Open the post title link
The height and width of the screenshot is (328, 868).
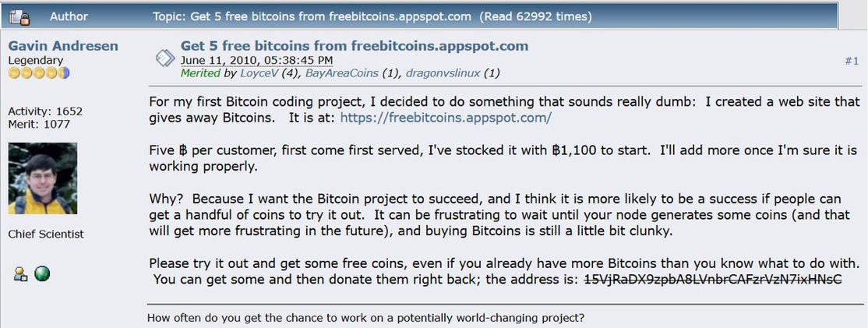354,46
